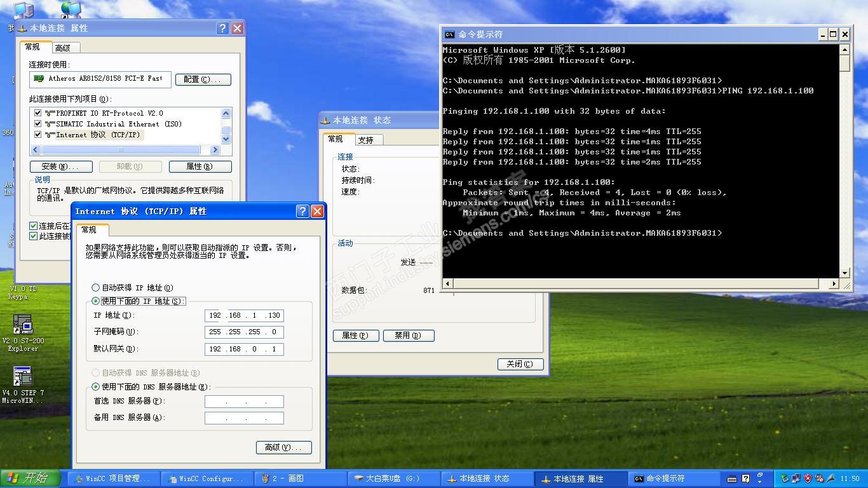
Task: Click the protocol list horizontal scrollbar thumb
Action: (121, 150)
